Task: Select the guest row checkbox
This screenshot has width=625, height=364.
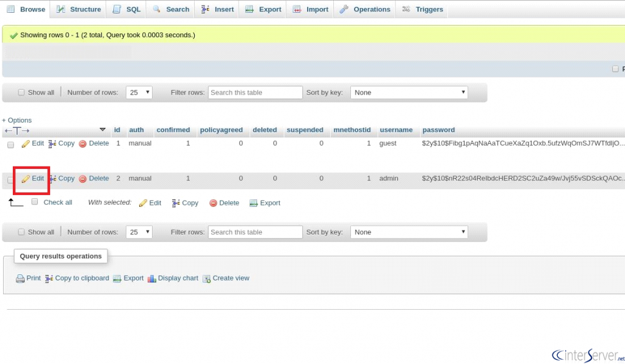Action: pyautogui.click(x=11, y=145)
